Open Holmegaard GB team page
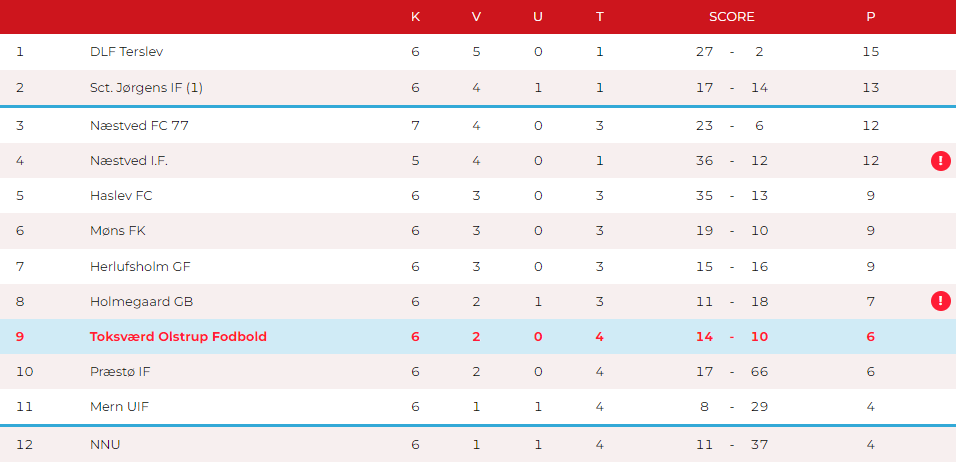Viewport: 958px width, 462px height. tap(142, 302)
